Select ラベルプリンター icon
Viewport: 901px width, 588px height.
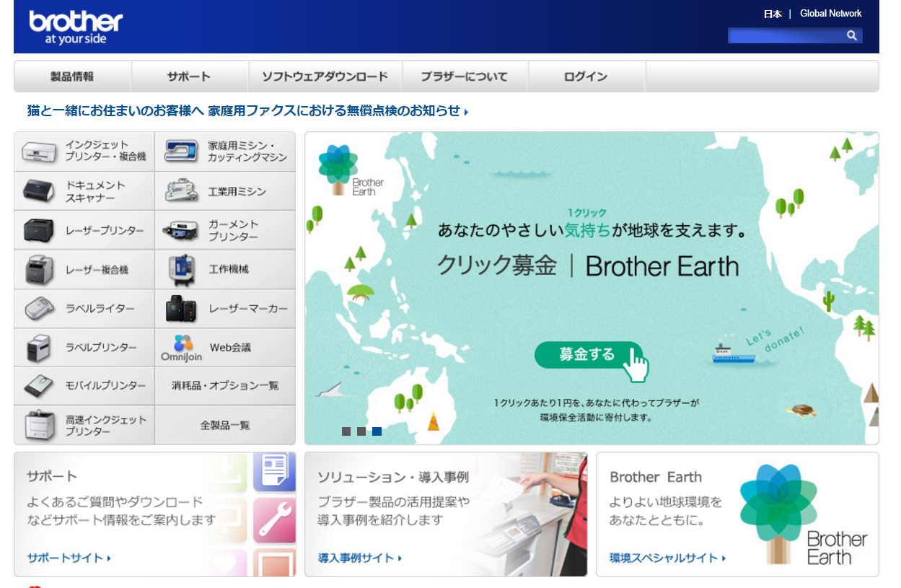point(39,347)
